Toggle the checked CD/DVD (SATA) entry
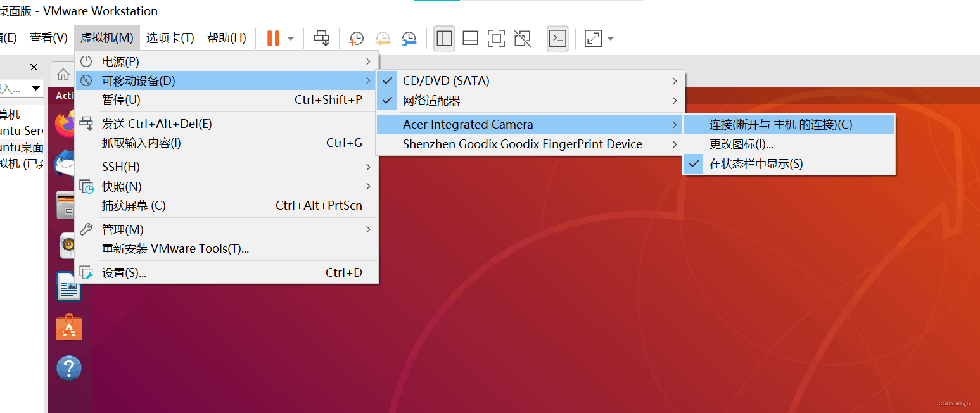Screen dimensions: 980x413 pyautogui.click(x=531, y=80)
